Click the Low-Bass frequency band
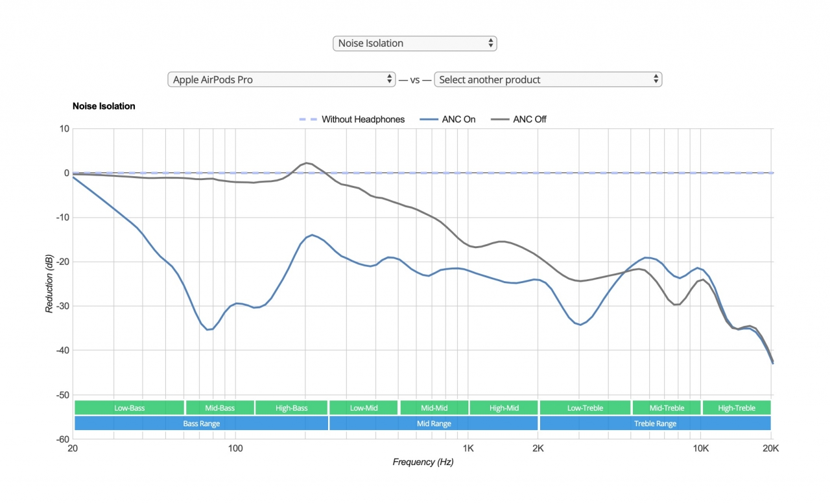 click(x=130, y=408)
